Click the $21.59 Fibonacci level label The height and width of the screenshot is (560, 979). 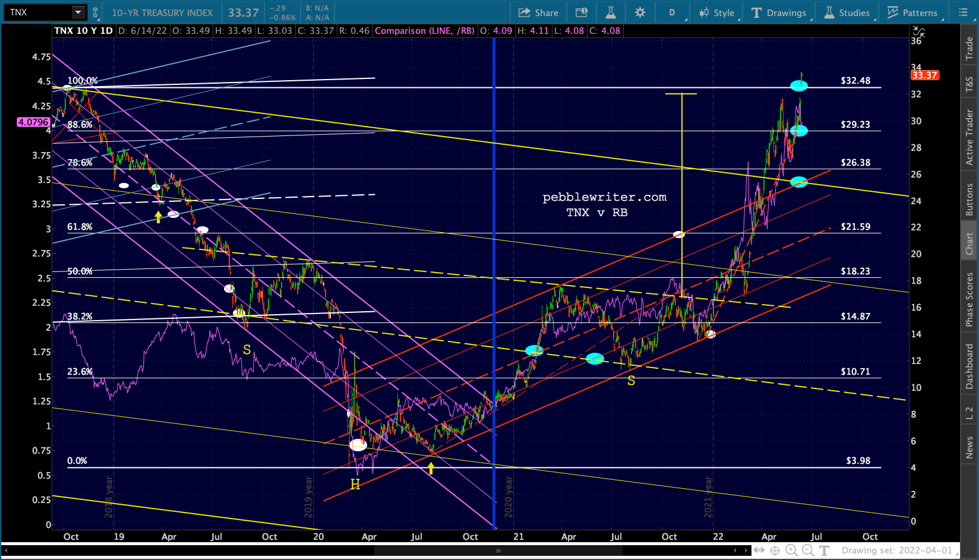click(x=855, y=227)
